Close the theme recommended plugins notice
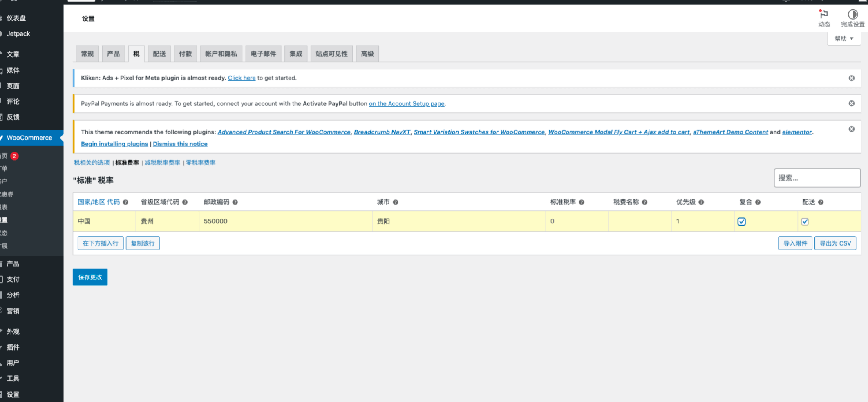868x402 pixels. pos(851,129)
